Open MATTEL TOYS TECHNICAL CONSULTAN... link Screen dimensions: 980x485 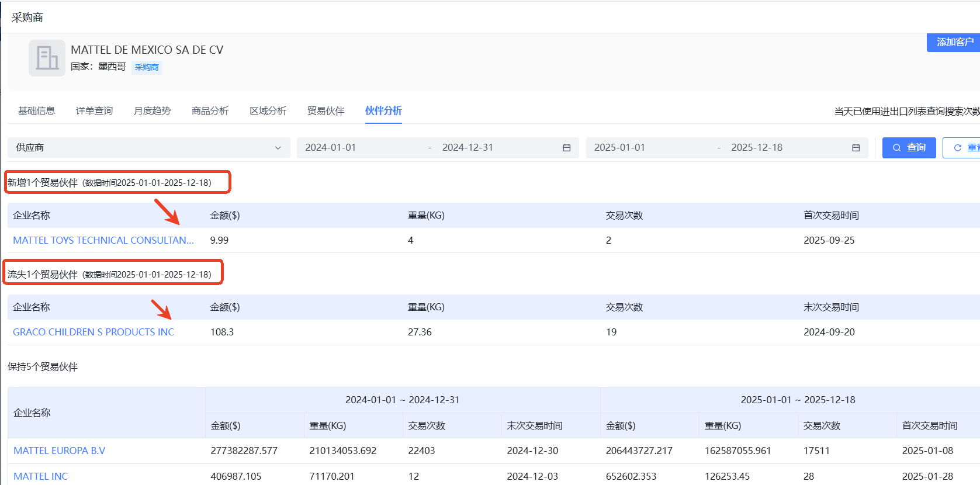click(103, 240)
